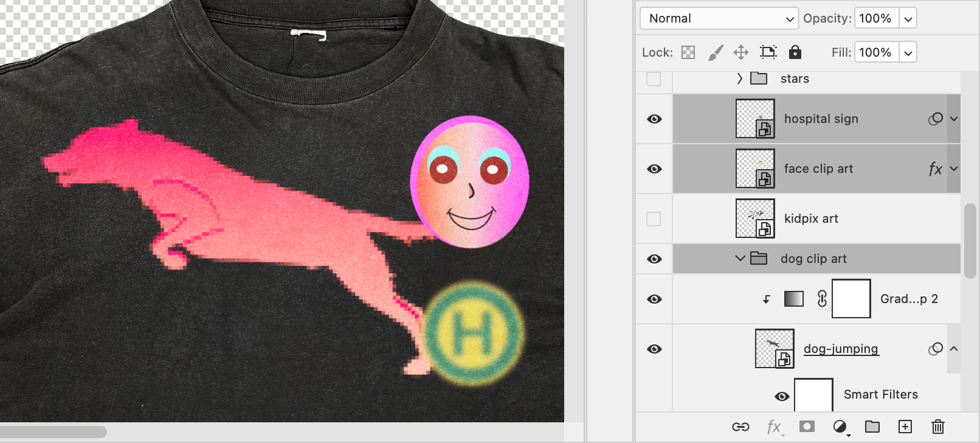Show the kidpix art layer
The image size is (980, 443).
point(654,218)
